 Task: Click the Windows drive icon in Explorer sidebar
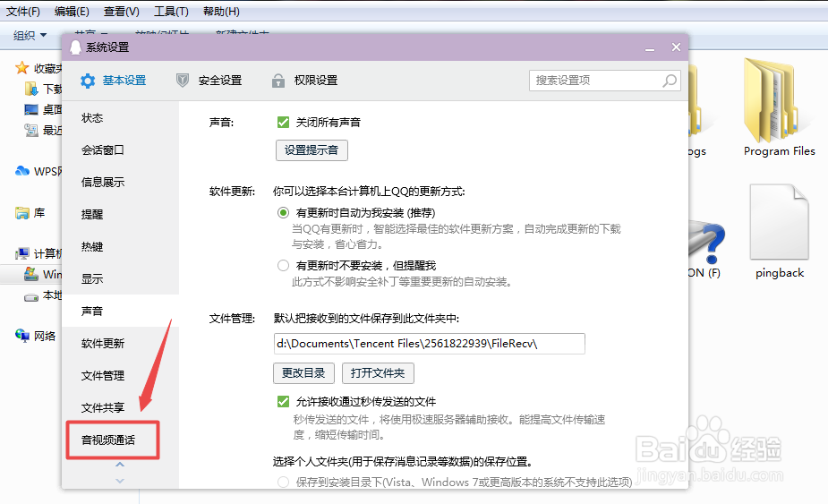click(x=31, y=274)
